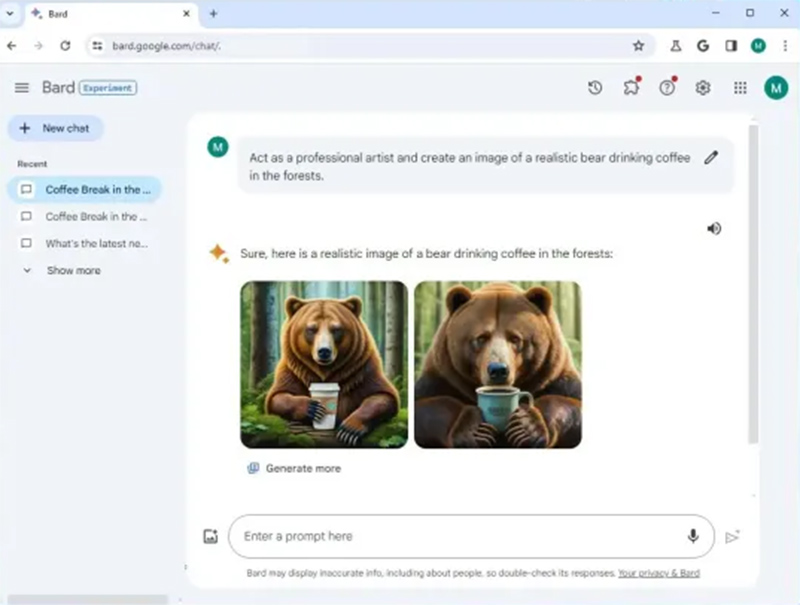Image resolution: width=800 pixels, height=605 pixels.
Task: Click the address bar URL
Action: [x=167, y=46]
